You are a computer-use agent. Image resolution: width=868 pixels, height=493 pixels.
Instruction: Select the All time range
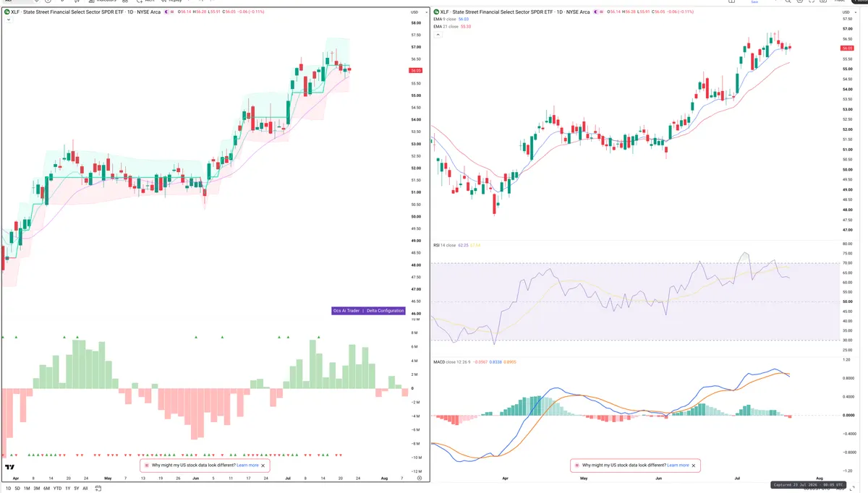(85, 489)
